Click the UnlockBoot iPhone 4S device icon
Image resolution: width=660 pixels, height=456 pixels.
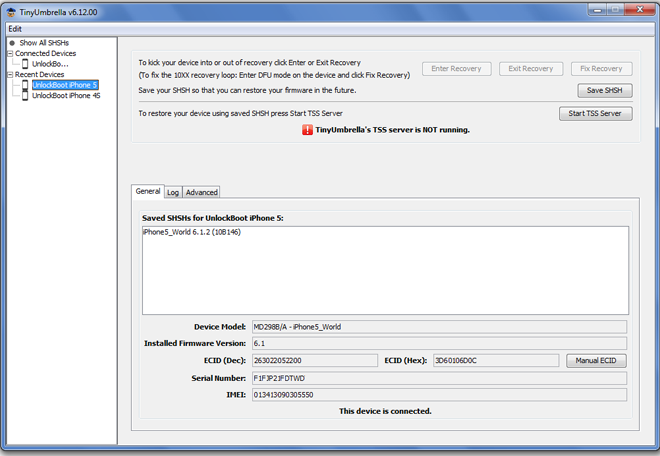pos(26,96)
